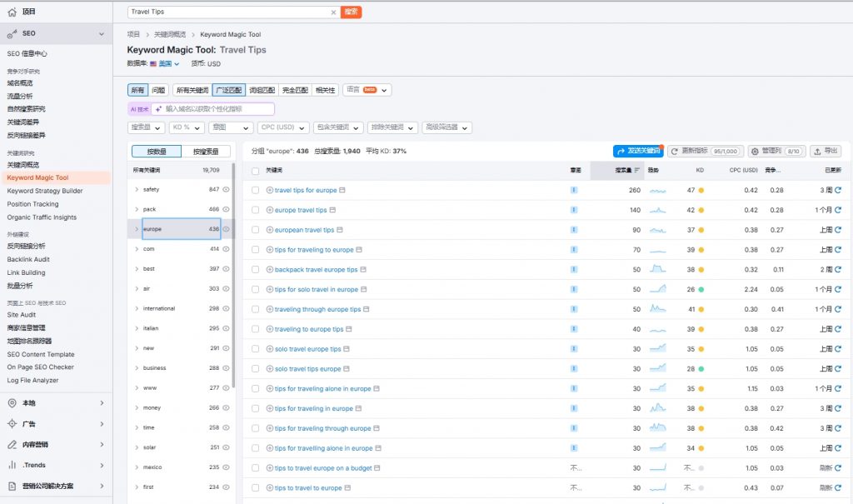Select the 问题 filter tab

(158, 90)
